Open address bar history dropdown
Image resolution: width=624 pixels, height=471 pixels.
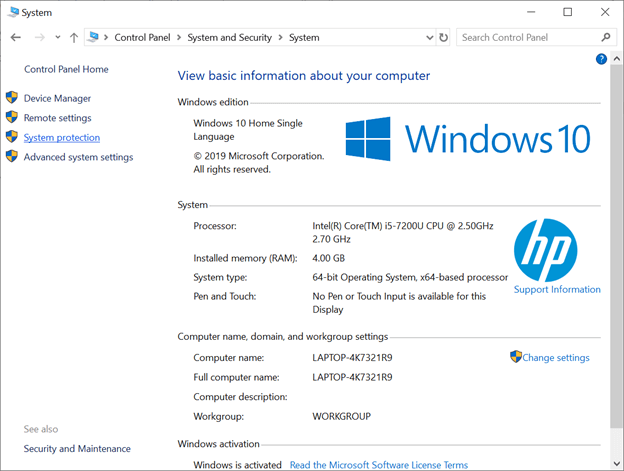(429, 37)
